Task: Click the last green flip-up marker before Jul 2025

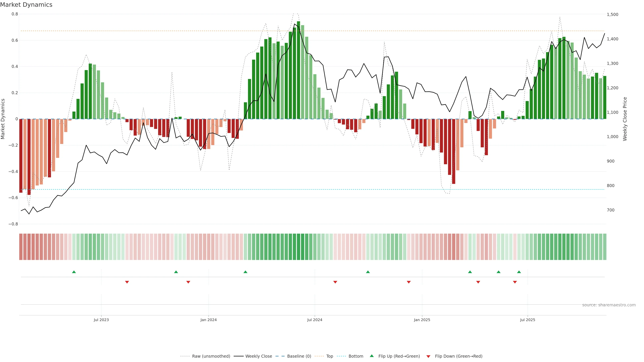Action: 519,272
